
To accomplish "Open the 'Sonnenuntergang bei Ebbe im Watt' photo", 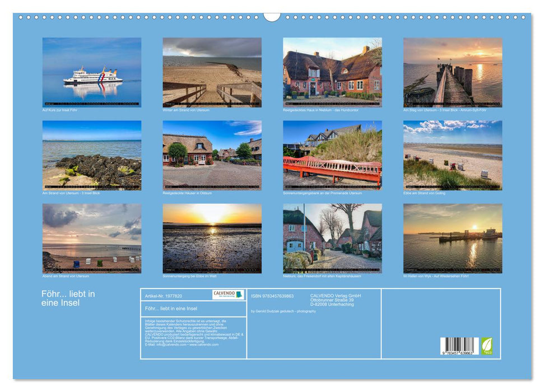I will point(212,238).
